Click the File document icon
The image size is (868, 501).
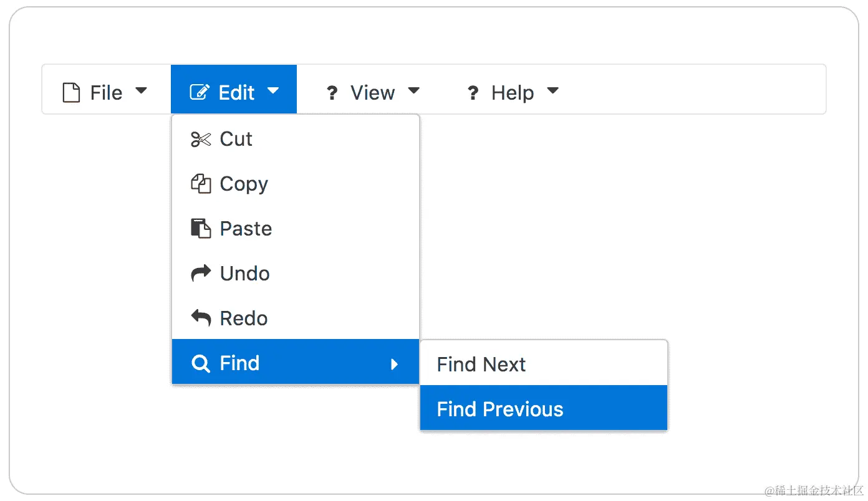(72, 93)
